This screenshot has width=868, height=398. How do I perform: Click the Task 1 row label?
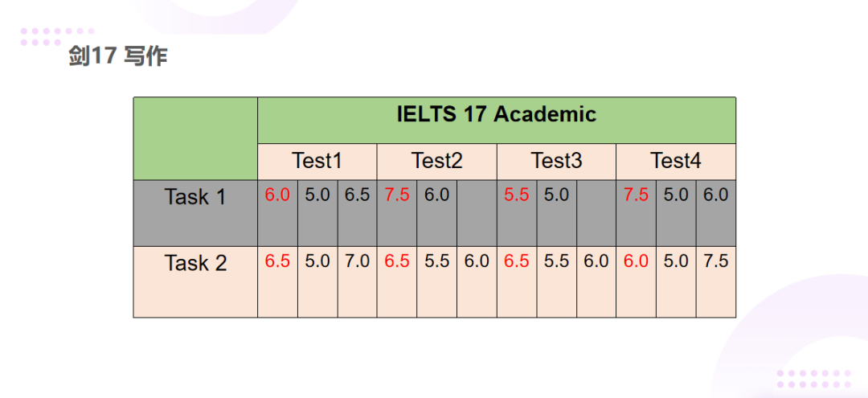[x=195, y=197]
